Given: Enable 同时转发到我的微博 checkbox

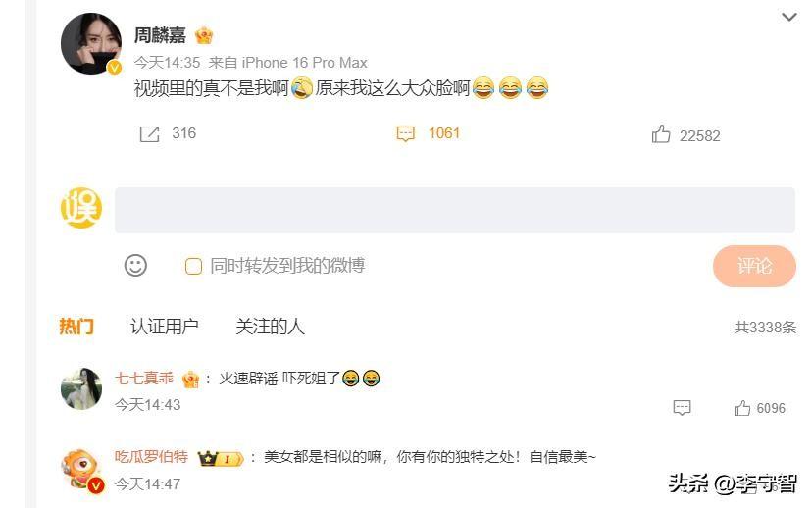Looking at the screenshot, I should [193, 266].
